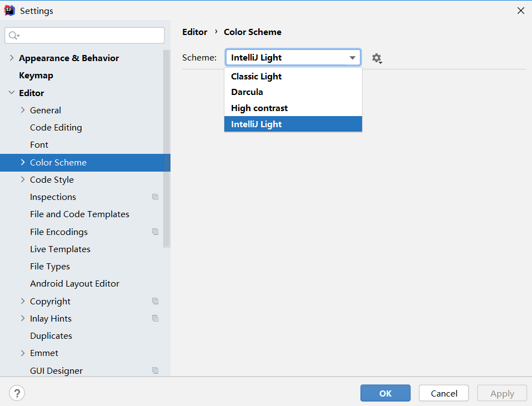Click Editor in the breadcrumb path
Image resolution: width=532 pixels, height=406 pixels.
coord(194,32)
